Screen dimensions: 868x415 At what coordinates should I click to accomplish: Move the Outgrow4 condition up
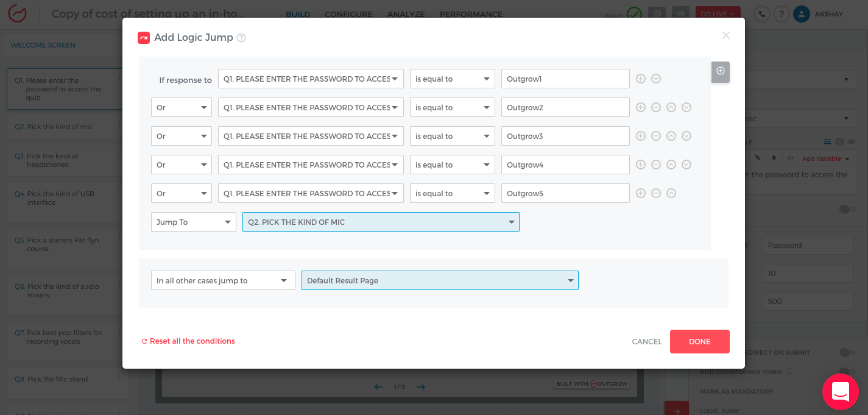[x=671, y=165]
